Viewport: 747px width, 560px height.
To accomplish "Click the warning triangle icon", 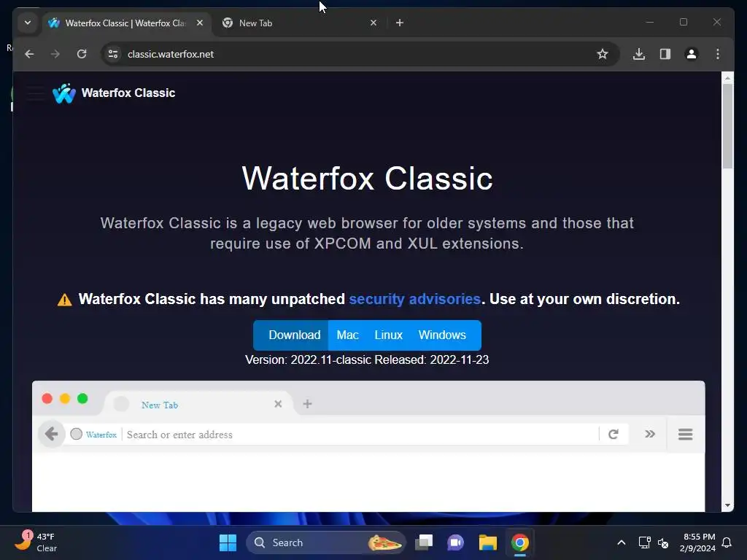I will (65, 300).
